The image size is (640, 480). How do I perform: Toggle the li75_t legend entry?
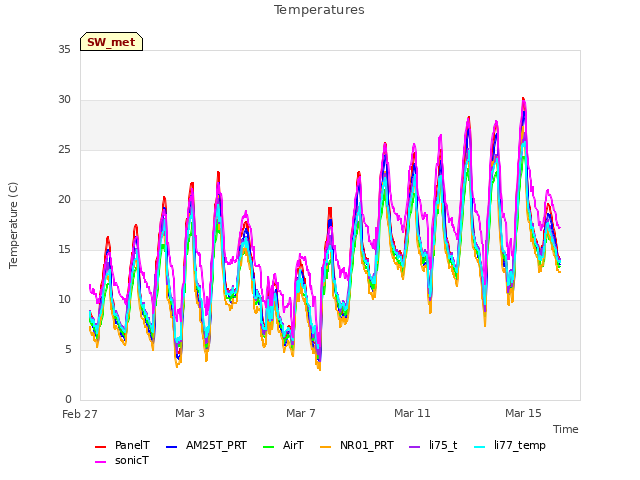pyautogui.click(x=433, y=445)
